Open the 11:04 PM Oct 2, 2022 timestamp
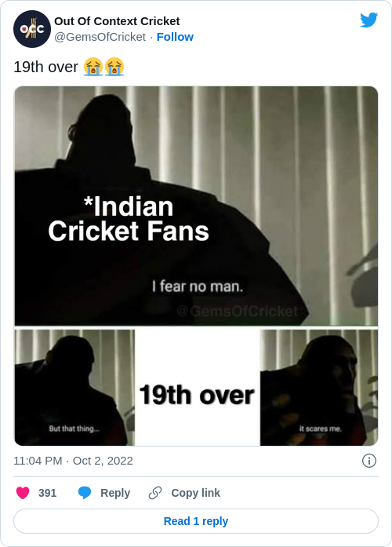Viewport: 392px width, 547px height. click(x=73, y=461)
